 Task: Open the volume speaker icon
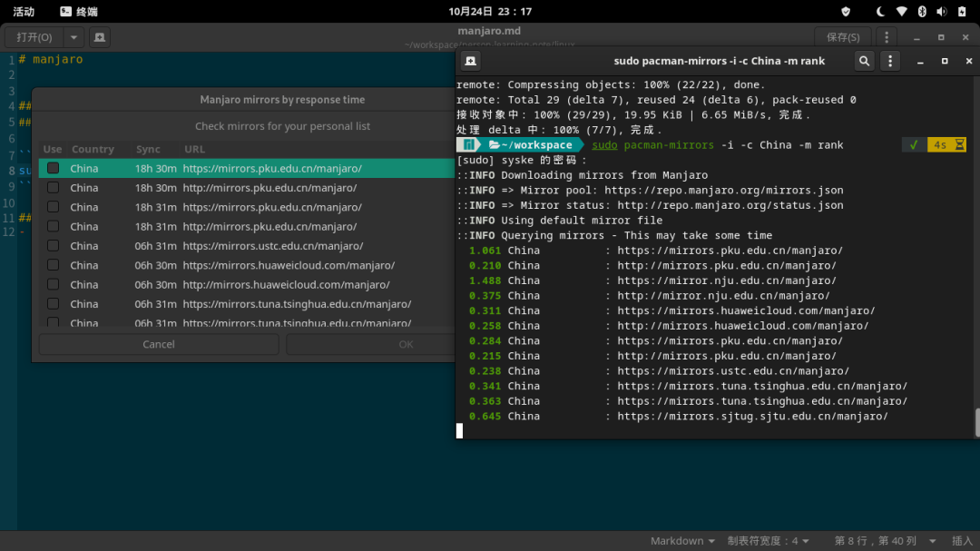(942, 11)
